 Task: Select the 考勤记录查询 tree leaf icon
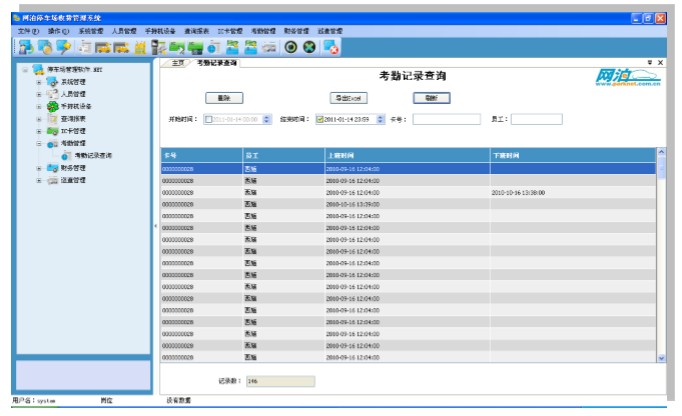pyautogui.click(x=66, y=155)
